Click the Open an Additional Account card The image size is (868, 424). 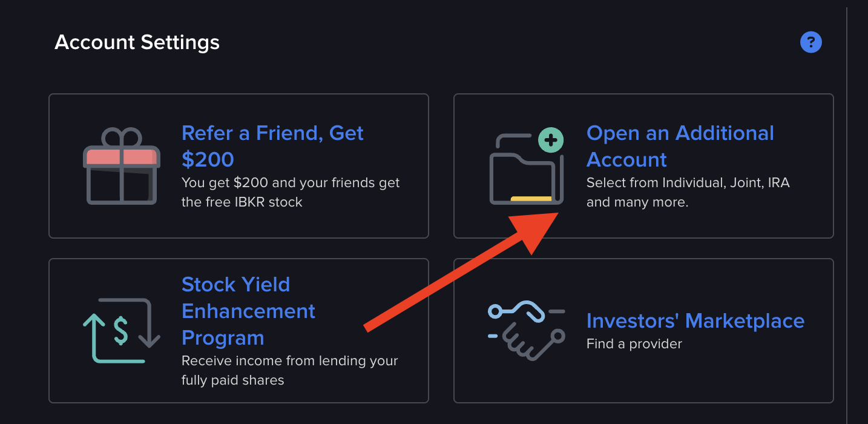[643, 165]
